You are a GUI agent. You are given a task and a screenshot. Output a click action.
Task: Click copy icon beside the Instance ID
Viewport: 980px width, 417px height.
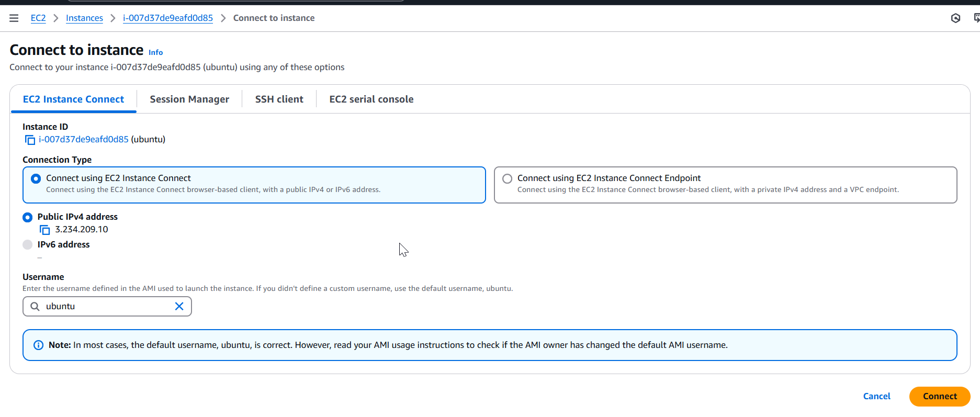(x=30, y=140)
